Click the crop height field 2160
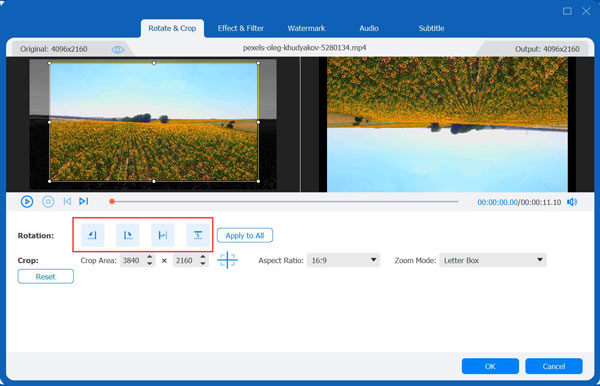 point(186,260)
